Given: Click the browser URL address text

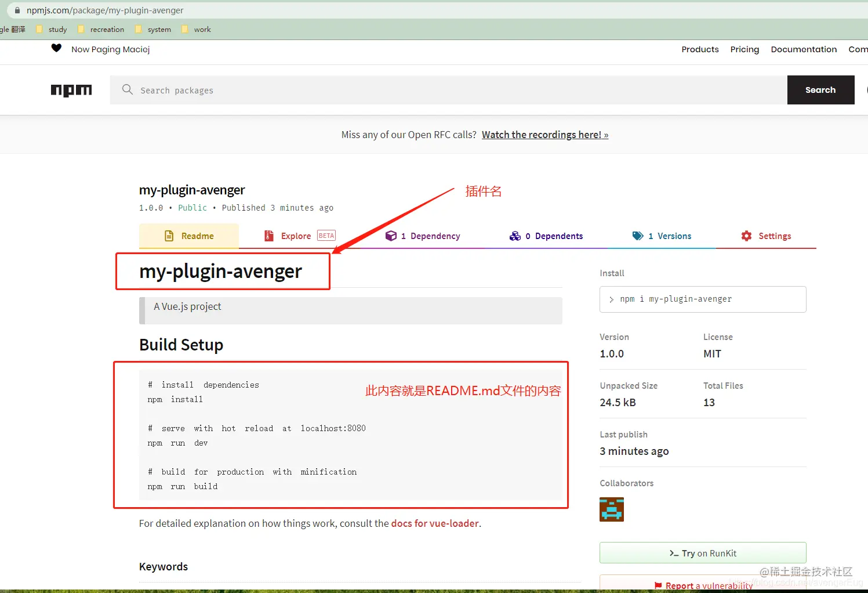Looking at the screenshot, I should [x=105, y=10].
